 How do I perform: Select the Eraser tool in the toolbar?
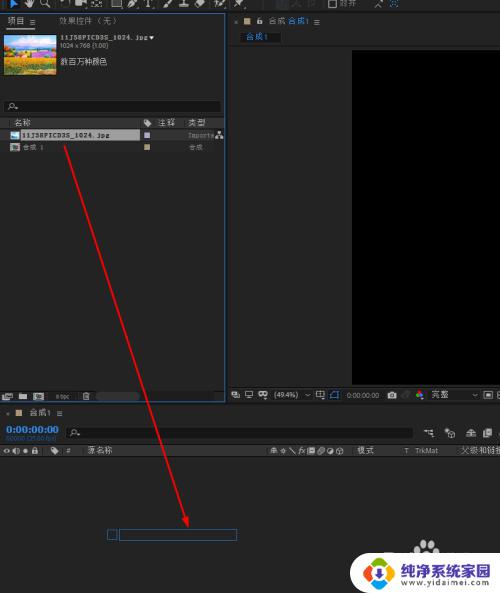[x=200, y=3]
